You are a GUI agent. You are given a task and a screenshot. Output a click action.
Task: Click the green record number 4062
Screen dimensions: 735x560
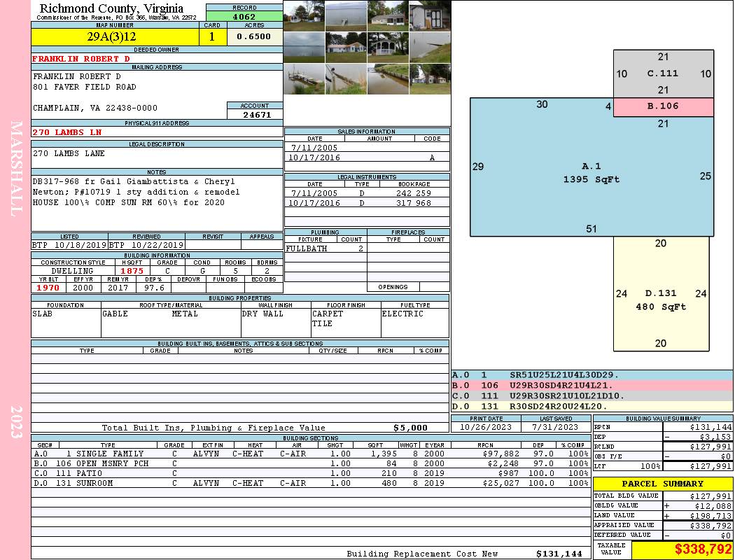(x=244, y=16)
